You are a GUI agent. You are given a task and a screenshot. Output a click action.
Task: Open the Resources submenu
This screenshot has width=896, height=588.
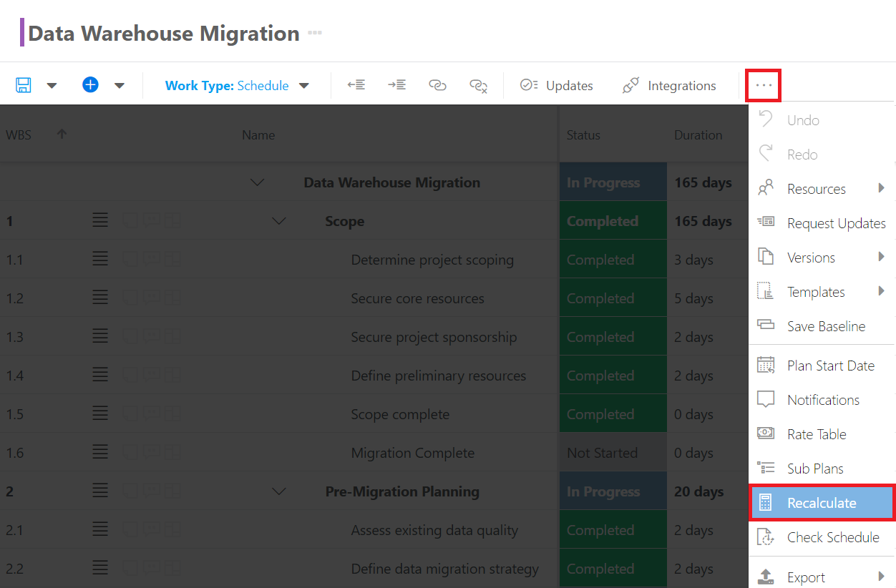(822, 189)
